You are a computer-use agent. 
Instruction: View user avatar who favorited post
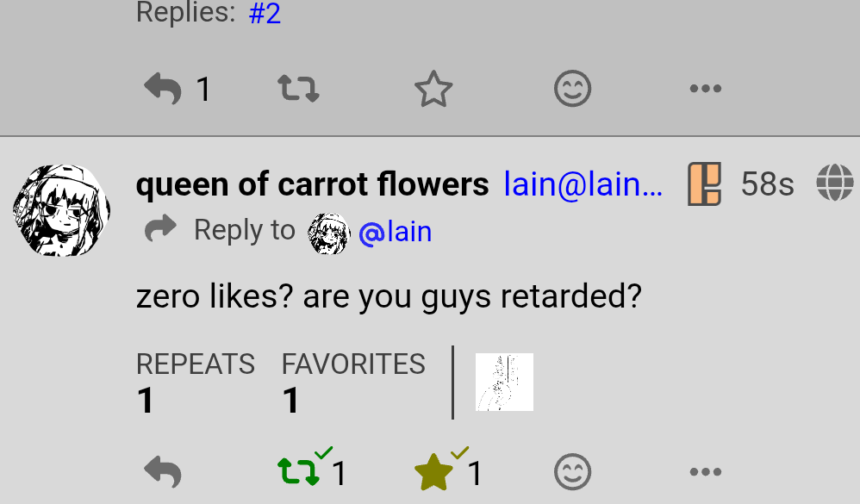pos(504,382)
